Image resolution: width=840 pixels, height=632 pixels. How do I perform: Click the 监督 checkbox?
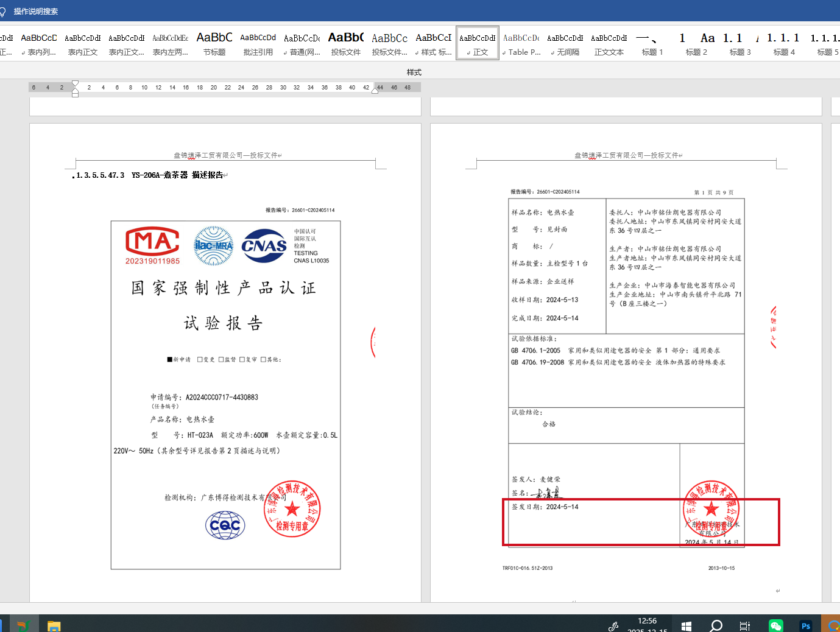pyautogui.click(x=221, y=359)
